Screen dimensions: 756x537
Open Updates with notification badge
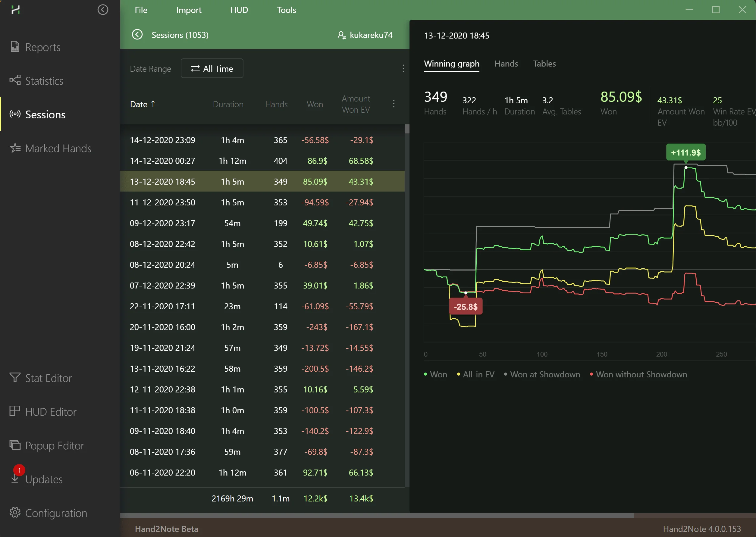[44, 479]
